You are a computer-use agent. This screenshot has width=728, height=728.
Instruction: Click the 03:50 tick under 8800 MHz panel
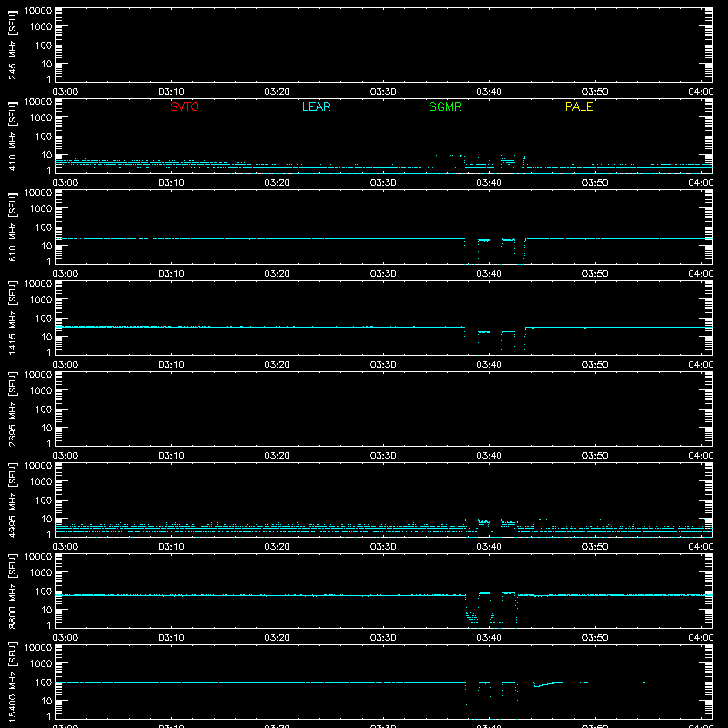point(595,638)
